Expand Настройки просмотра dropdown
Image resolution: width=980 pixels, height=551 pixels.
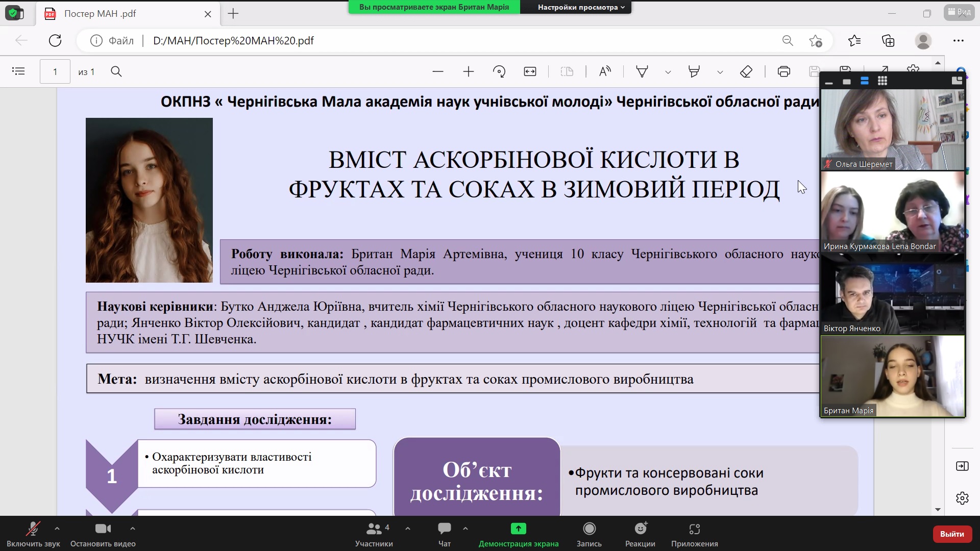click(581, 7)
